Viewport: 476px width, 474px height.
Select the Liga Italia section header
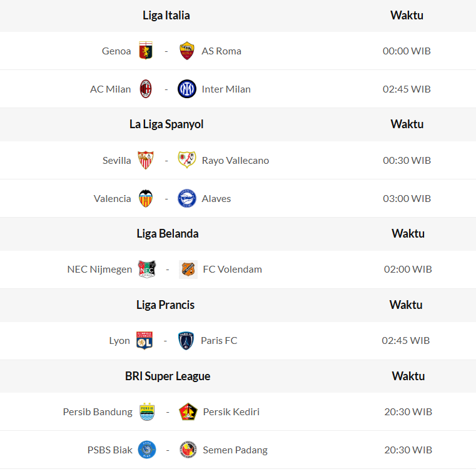pyautogui.click(x=166, y=15)
